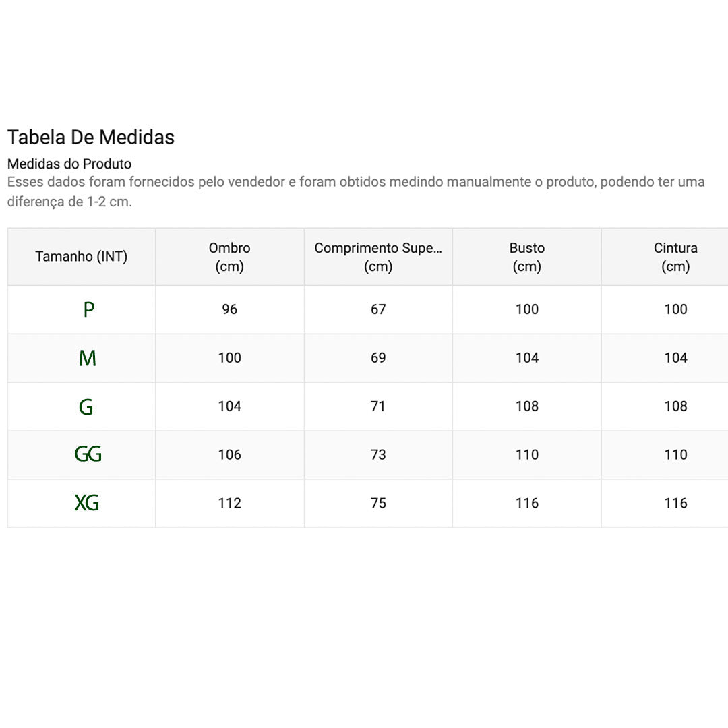The width and height of the screenshot is (728, 728).
Task: Select the Tamanho (INT) column header
Action: pyautogui.click(x=82, y=256)
